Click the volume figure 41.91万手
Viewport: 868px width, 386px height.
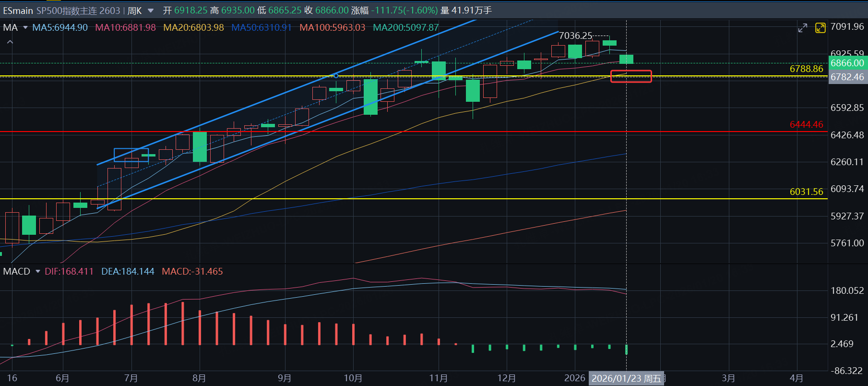pos(472,11)
